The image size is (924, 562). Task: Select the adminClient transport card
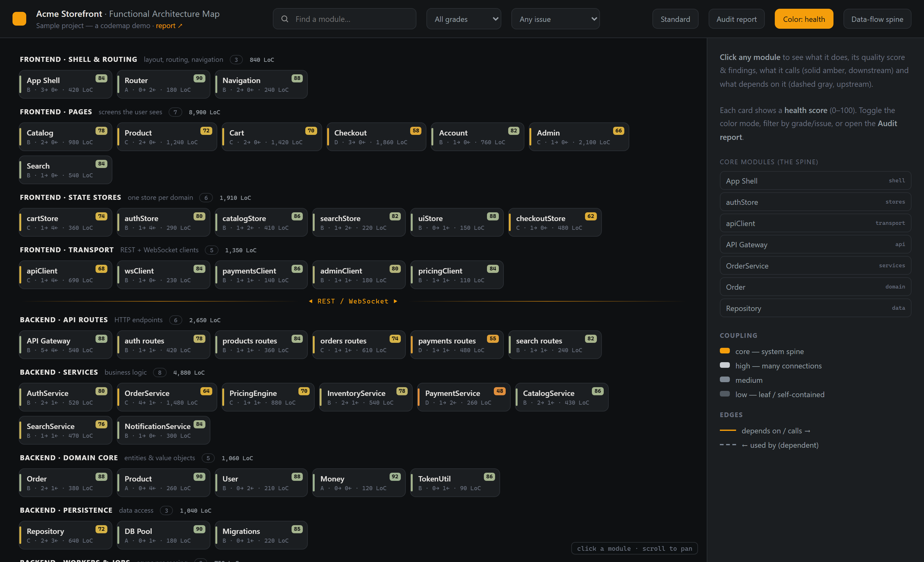click(x=359, y=275)
